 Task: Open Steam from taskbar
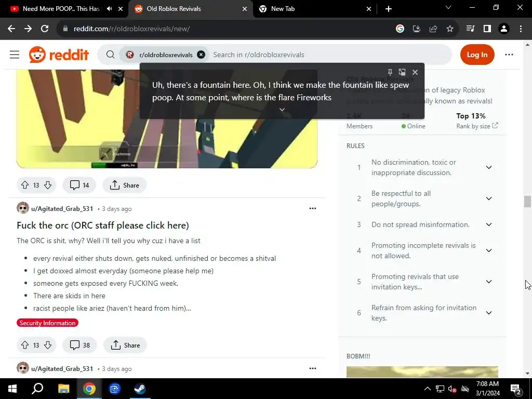pos(140,389)
